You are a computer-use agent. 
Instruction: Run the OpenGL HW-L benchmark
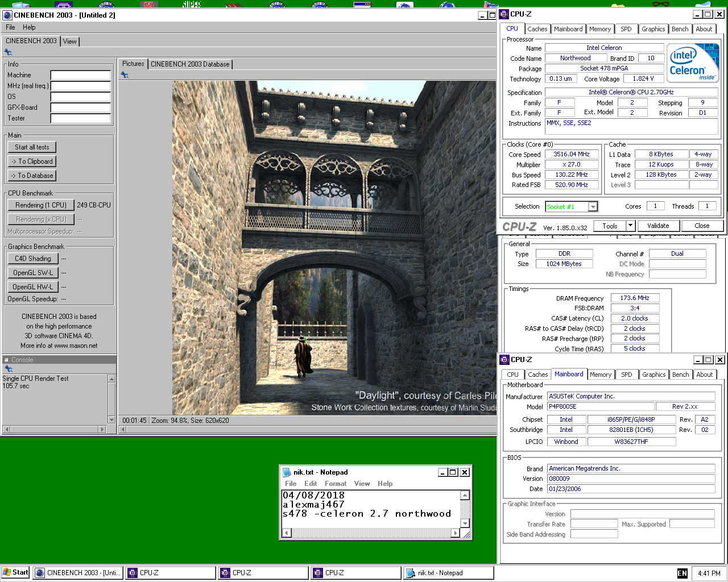click(33, 287)
